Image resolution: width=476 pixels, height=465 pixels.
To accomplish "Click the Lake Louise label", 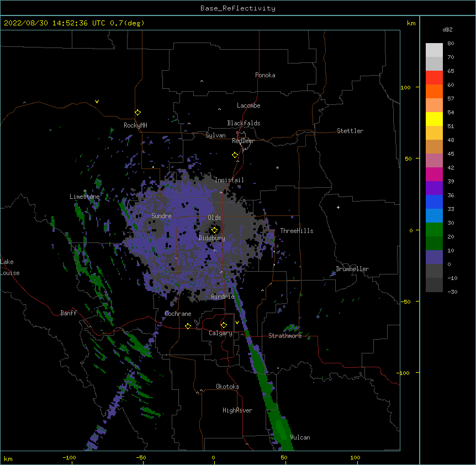I will coord(10,267).
